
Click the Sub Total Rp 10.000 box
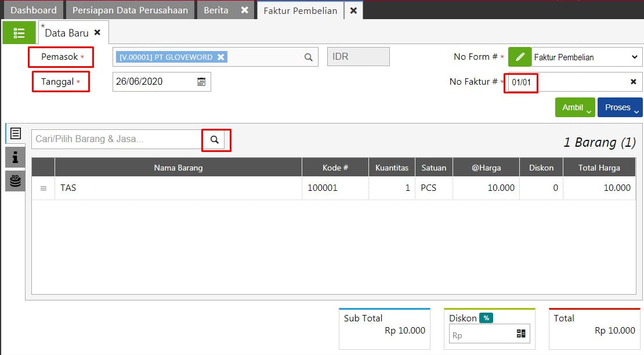coord(385,329)
